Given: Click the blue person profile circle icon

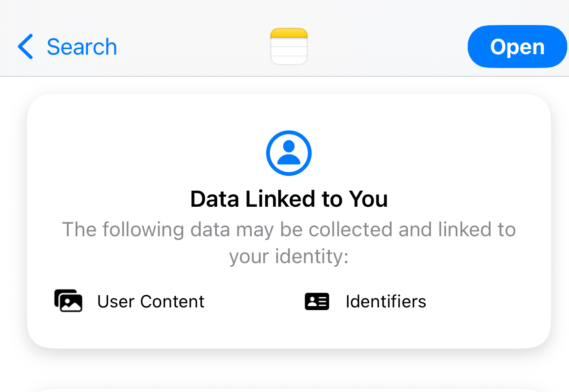Looking at the screenshot, I should click(289, 153).
